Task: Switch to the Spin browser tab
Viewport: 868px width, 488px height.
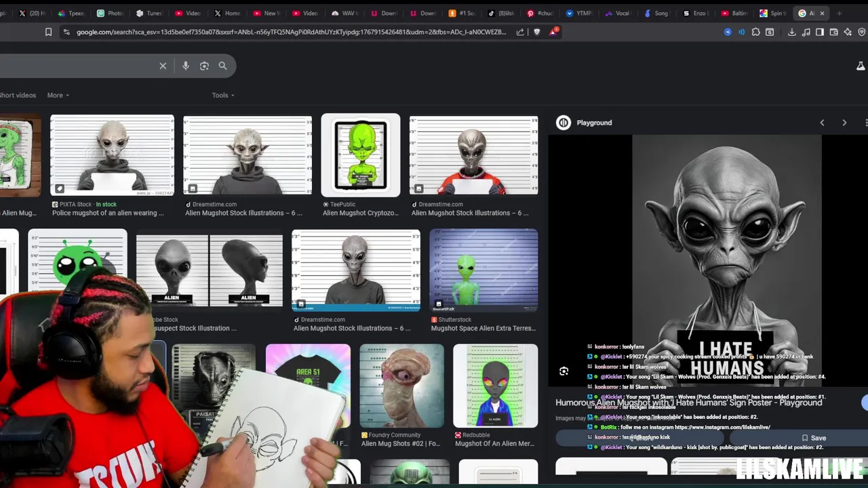Action: (x=772, y=13)
